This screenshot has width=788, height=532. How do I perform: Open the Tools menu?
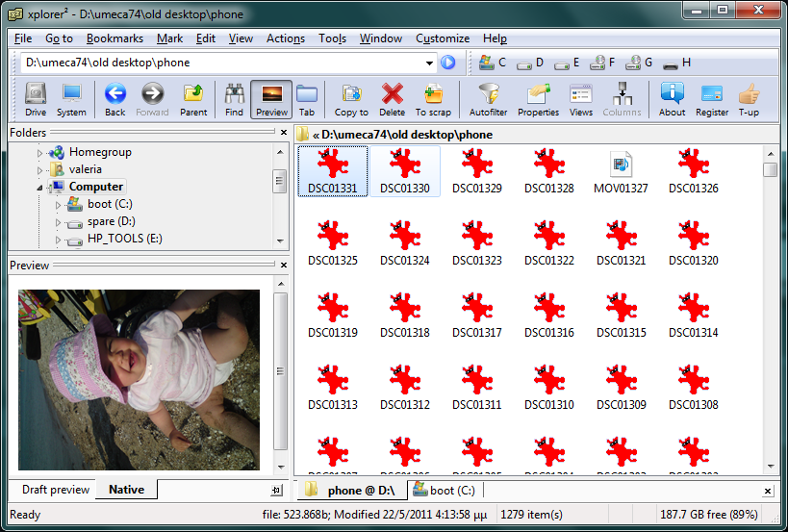332,38
